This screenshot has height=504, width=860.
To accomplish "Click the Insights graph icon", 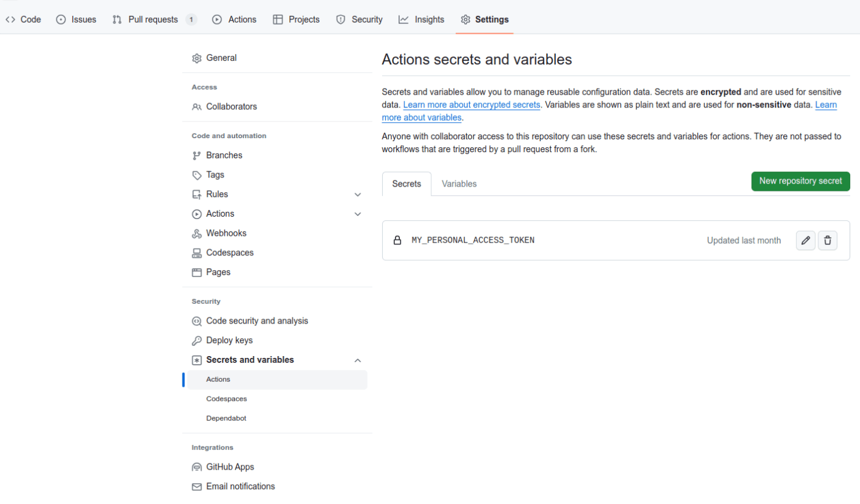I will [x=404, y=20].
